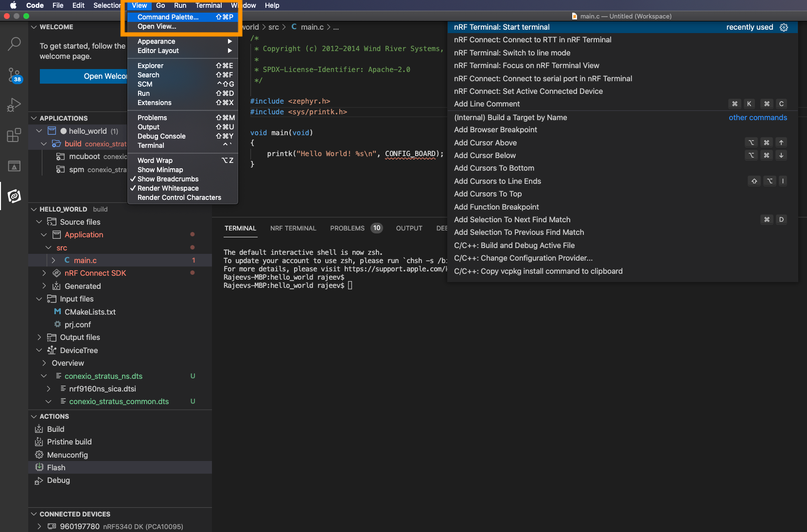Viewport: 807px width, 532px height.
Task: Click the Flash action icon
Action: pyautogui.click(x=39, y=467)
